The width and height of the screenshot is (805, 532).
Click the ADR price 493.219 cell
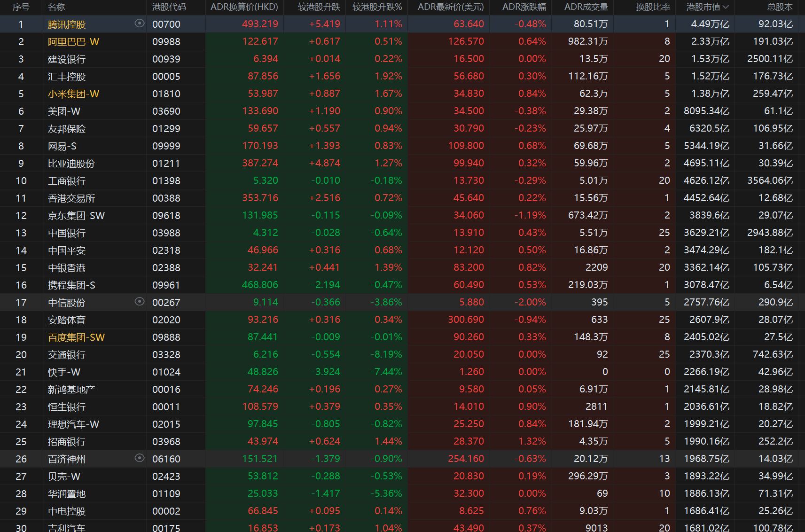pyautogui.click(x=260, y=24)
